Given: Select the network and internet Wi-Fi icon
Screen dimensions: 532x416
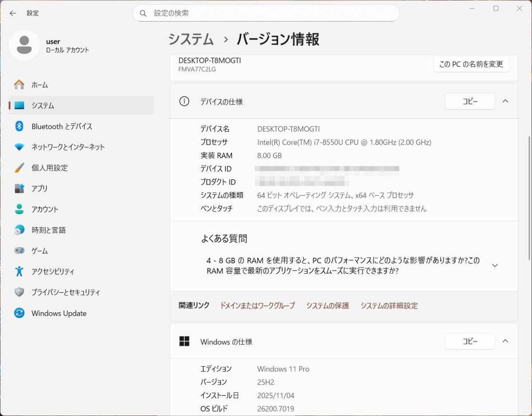Looking at the screenshot, I should pos(19,147).
